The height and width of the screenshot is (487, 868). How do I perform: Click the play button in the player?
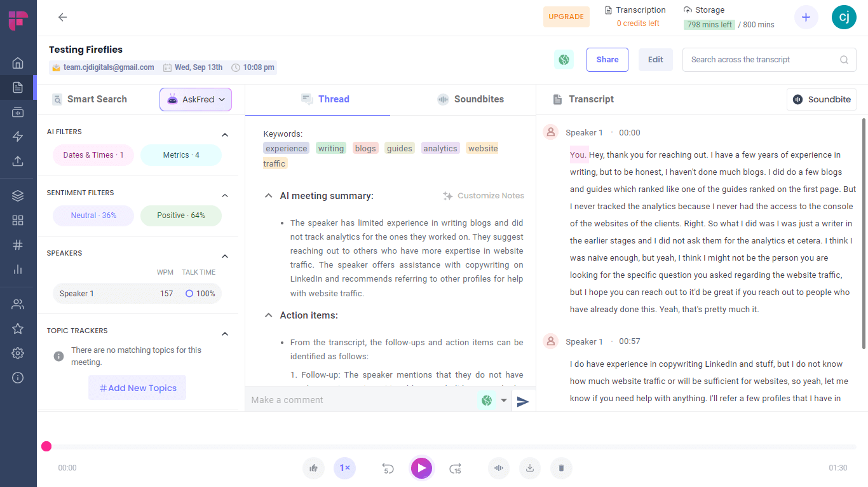coord(421,469)
